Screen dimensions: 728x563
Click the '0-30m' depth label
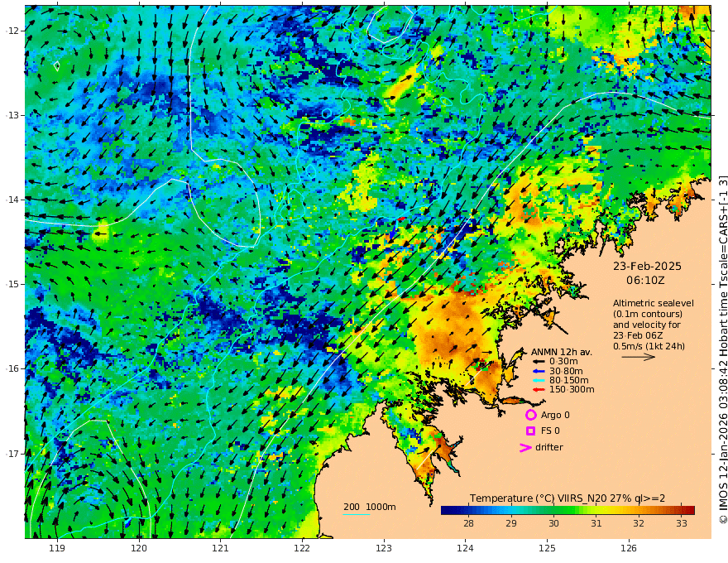click(x=563, y=362)
